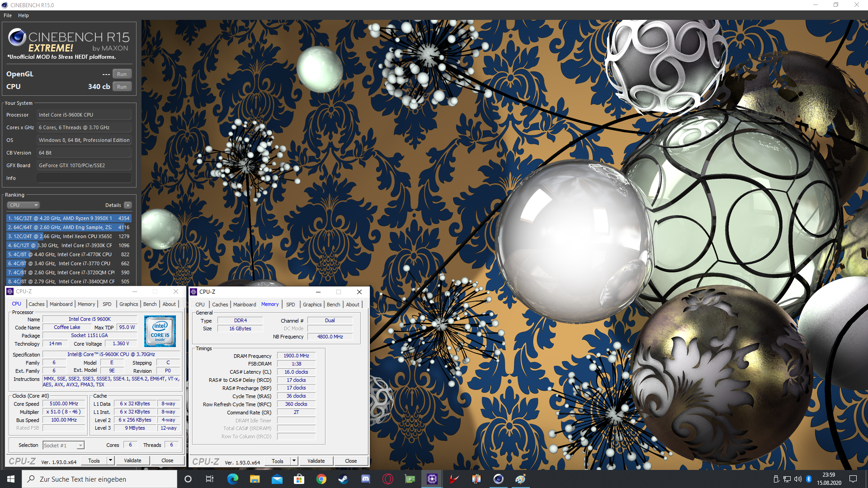The width and height of the screenshot is (868, 488).
Task: Open Steam from the taskbar
Action: [x=343, y=479]
